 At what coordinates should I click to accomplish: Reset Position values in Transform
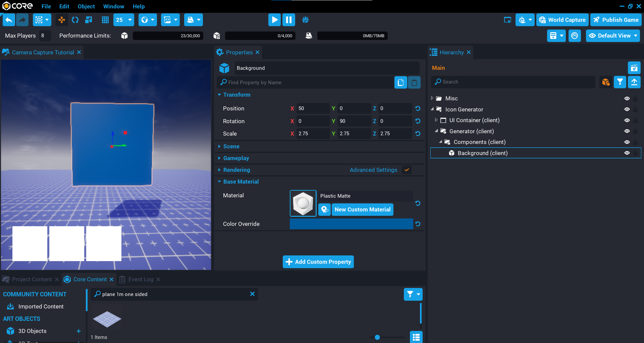click(x=418, y=108)
